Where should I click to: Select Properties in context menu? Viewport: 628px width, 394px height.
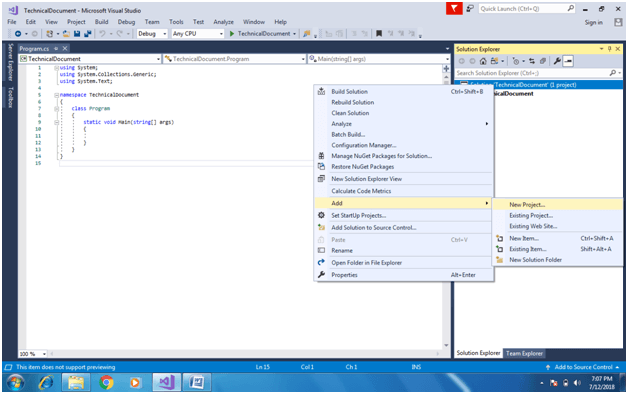pos(404,275)
